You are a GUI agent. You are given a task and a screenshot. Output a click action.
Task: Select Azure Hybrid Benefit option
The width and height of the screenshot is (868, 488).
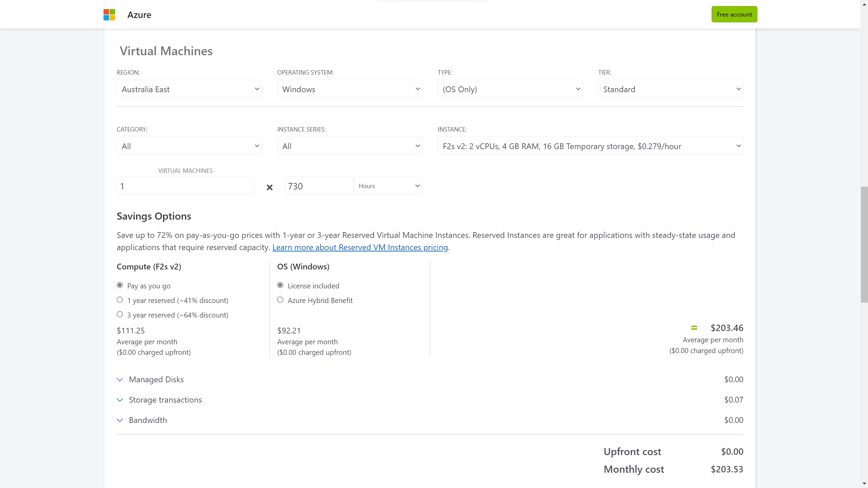pyautogui.click(x=280, y=300)
